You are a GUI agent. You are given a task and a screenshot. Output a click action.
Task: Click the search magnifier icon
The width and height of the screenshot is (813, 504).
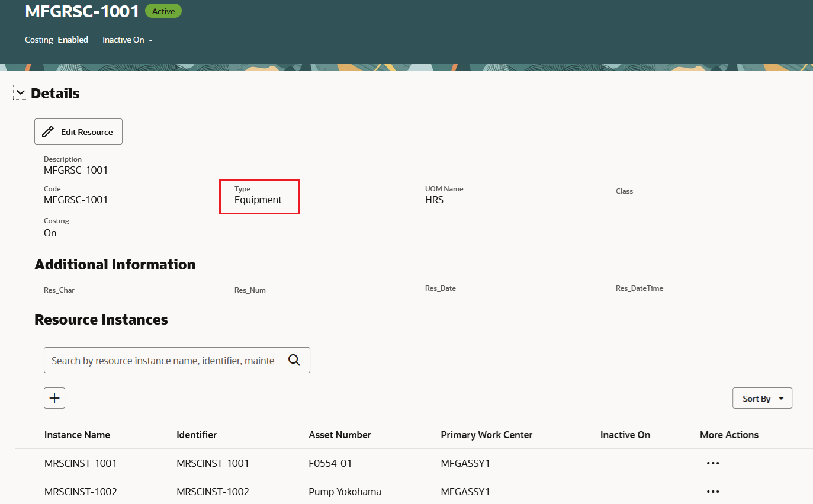[x=294, y=360]
